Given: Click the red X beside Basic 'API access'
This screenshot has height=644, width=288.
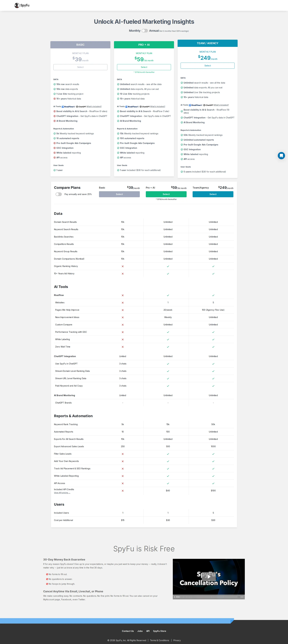Looking at the screenshot, I should (54, 158).
